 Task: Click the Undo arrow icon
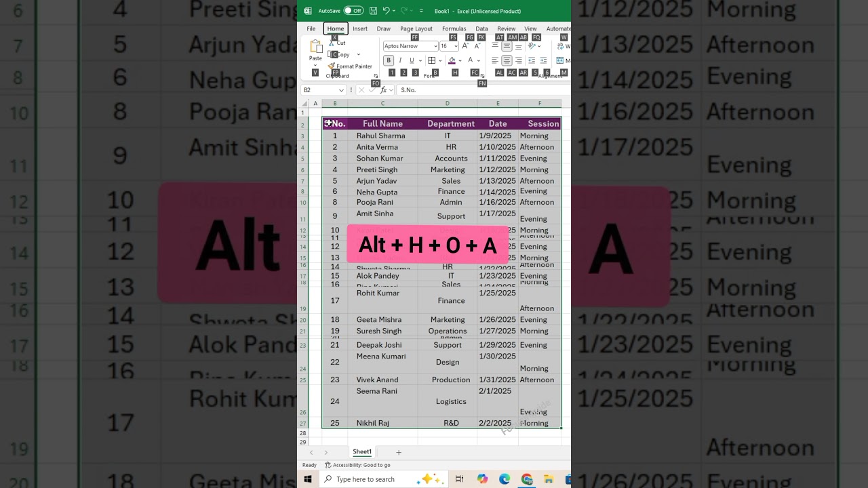coord(386,10)
